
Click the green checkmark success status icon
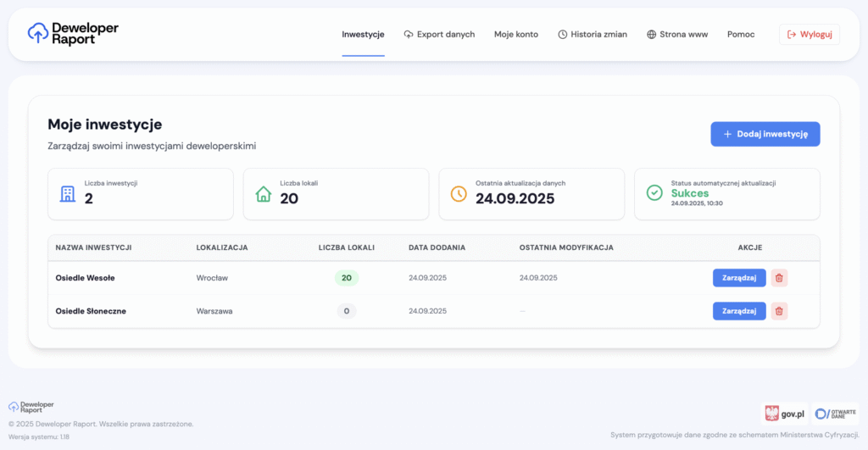click(x=654, y=193)
